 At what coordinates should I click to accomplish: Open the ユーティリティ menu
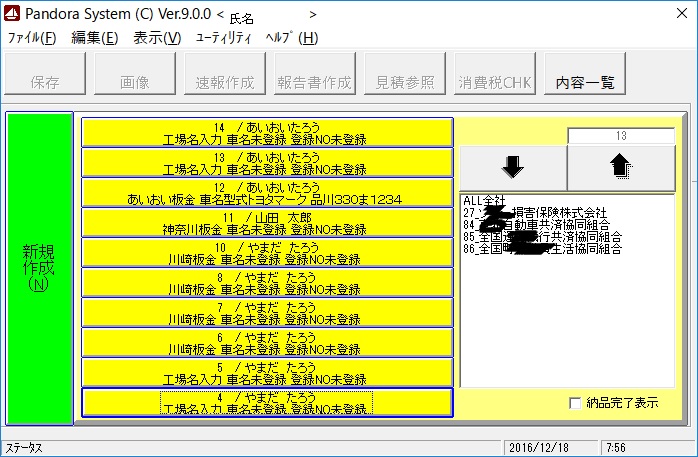pyautogui.click(x=223, y=38)
